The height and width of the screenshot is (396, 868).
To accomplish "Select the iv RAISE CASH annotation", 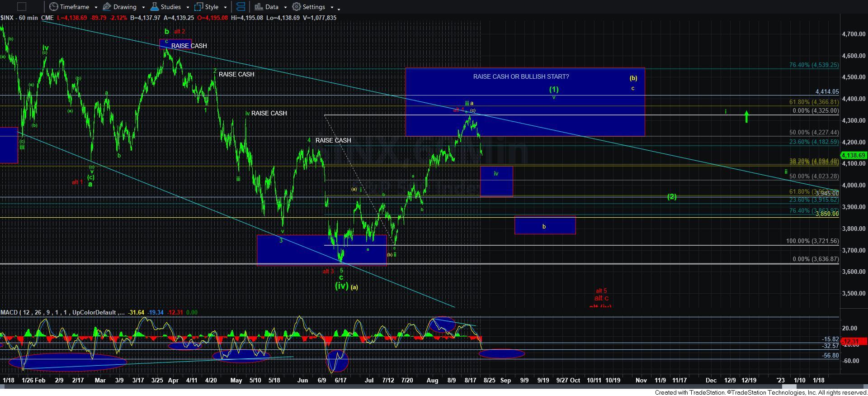I will (266, 113).
